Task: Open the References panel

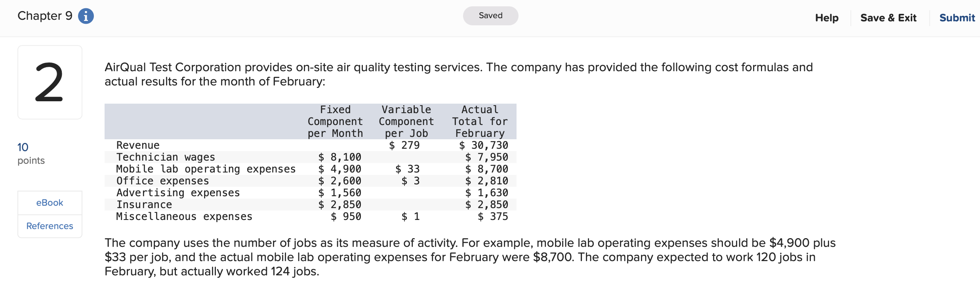Action: coord(49,226)
